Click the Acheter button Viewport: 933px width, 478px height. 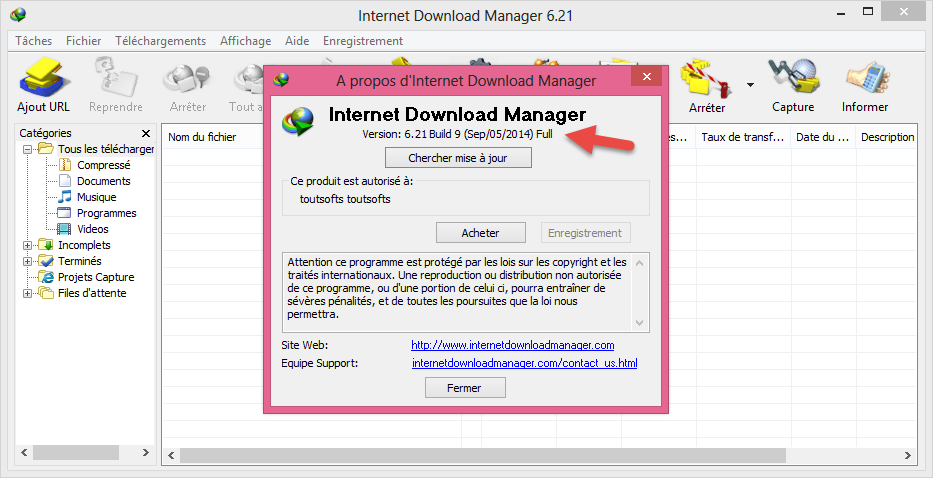click(481, 233)
